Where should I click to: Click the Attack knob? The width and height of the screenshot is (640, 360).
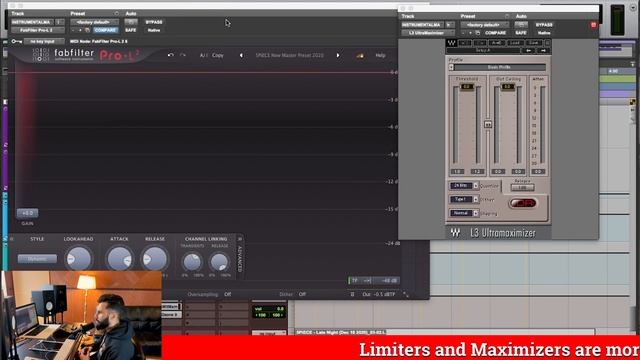(119, 258)
